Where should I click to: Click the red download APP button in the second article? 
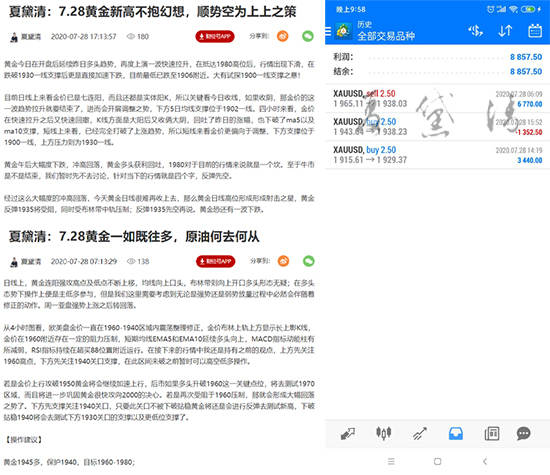coord(215,261)
